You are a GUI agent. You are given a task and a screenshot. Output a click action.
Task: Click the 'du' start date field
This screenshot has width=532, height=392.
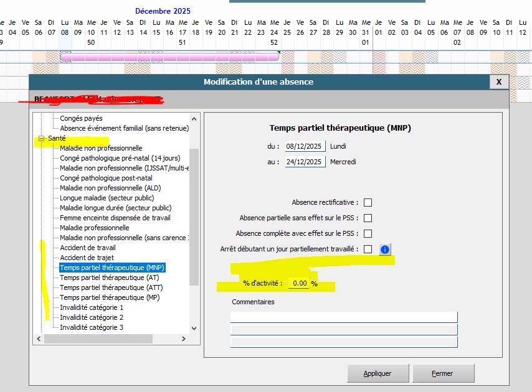(305, 146)
